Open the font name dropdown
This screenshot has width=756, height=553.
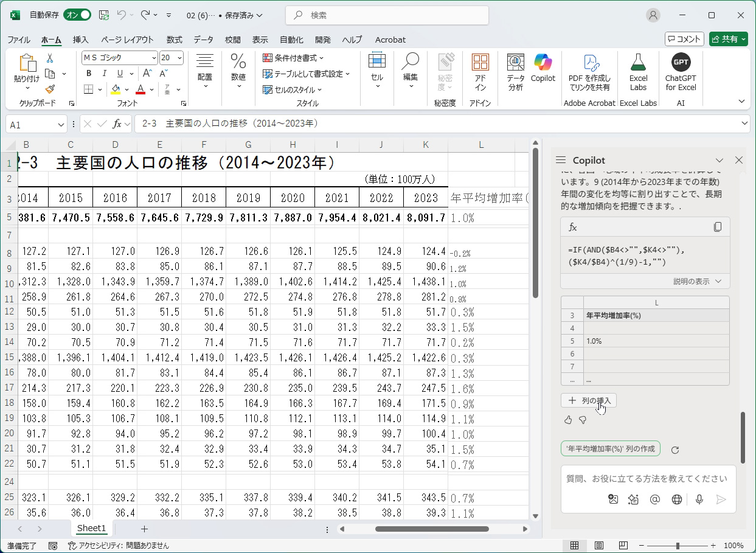click(154, 58)
